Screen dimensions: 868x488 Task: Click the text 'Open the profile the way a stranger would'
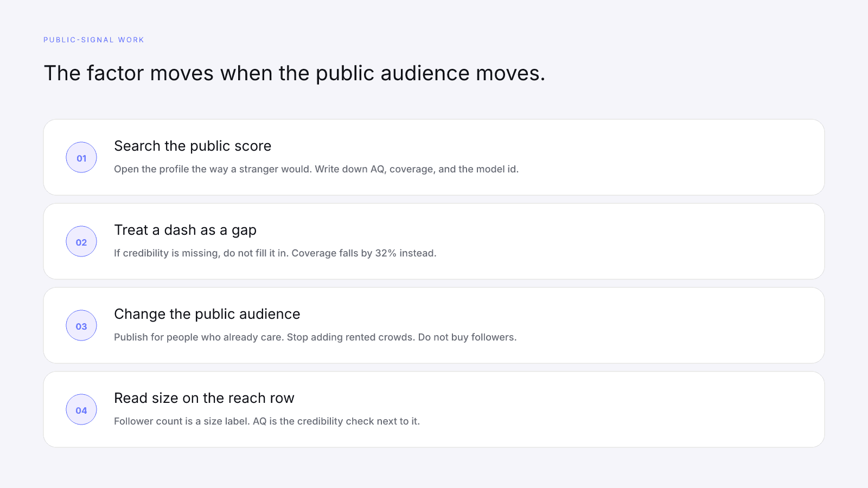coord(213,169)
